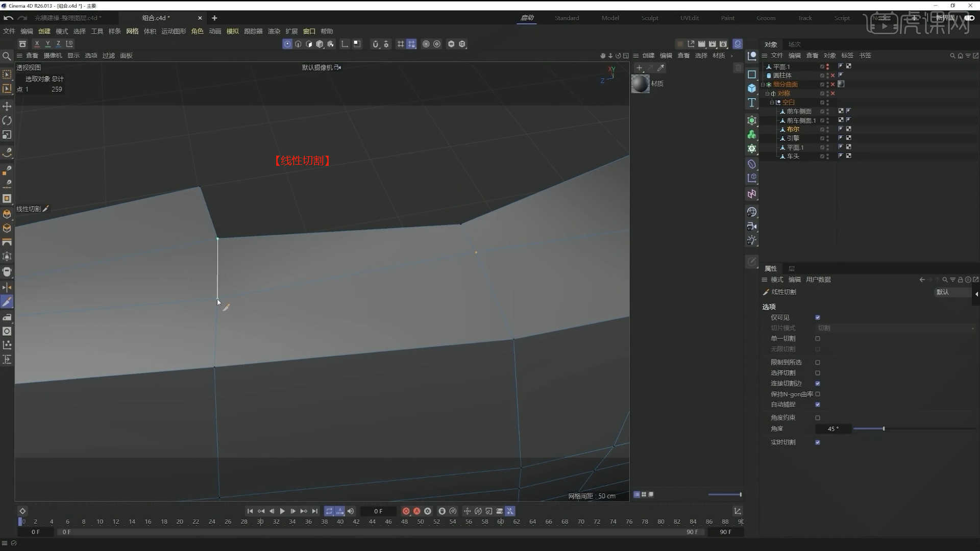The width and height of the screenshot is (980, 551).
Task: Go to end of timeline
Action: tap(315, 511)
